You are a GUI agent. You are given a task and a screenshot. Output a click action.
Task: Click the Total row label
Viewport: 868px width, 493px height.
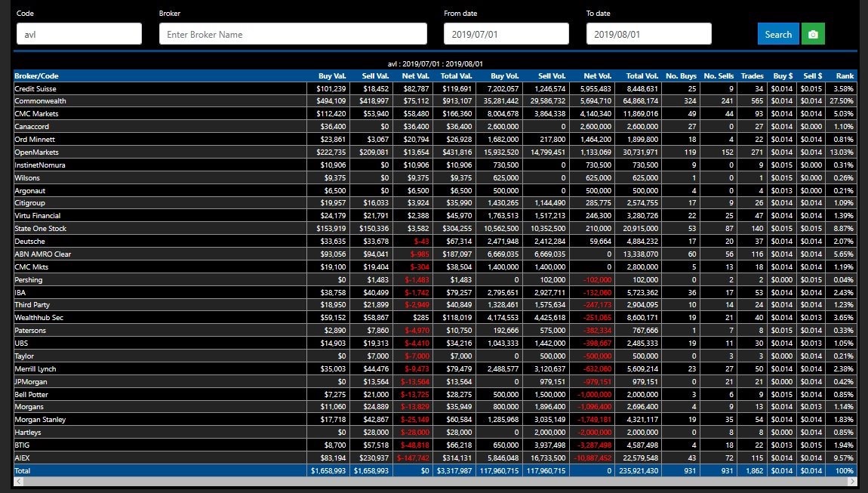coord(23,471)
